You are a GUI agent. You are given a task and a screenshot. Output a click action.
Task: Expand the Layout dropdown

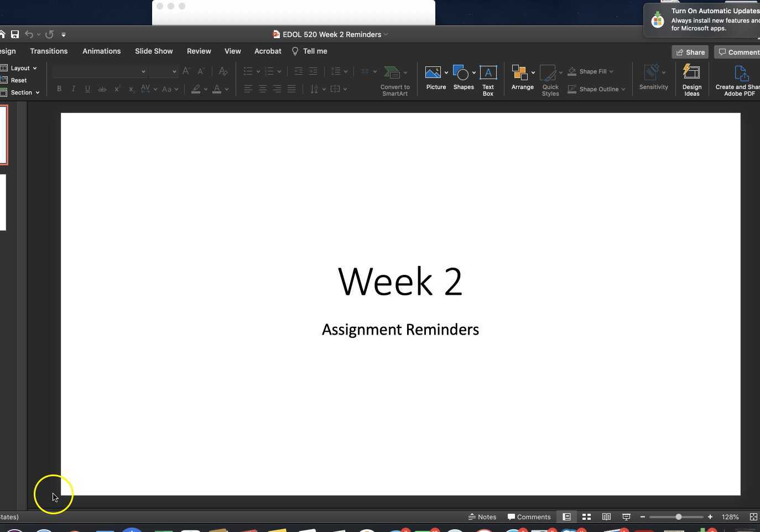tap(22, 68)
